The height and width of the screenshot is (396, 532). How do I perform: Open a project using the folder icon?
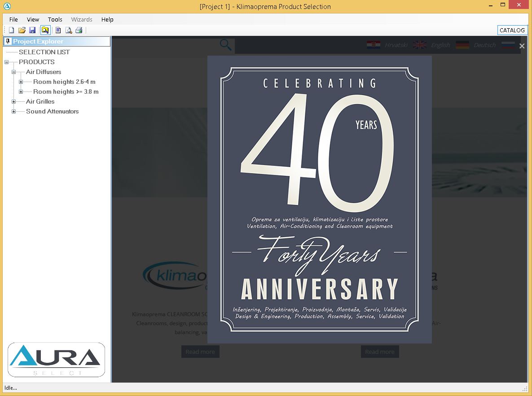pos(22,30)
